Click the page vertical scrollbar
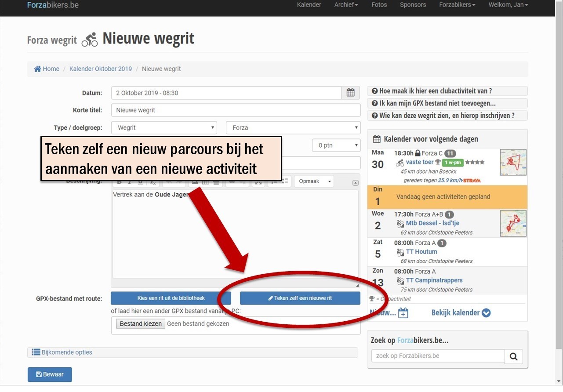This screenshot has width=563, height=392. pos(559,176)
